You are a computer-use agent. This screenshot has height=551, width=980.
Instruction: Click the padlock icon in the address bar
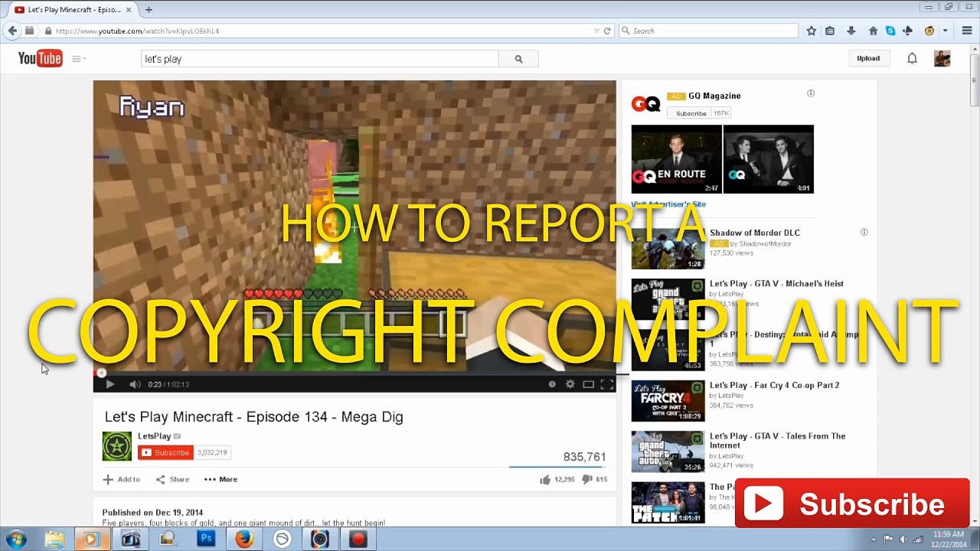[x=47, y=31]
